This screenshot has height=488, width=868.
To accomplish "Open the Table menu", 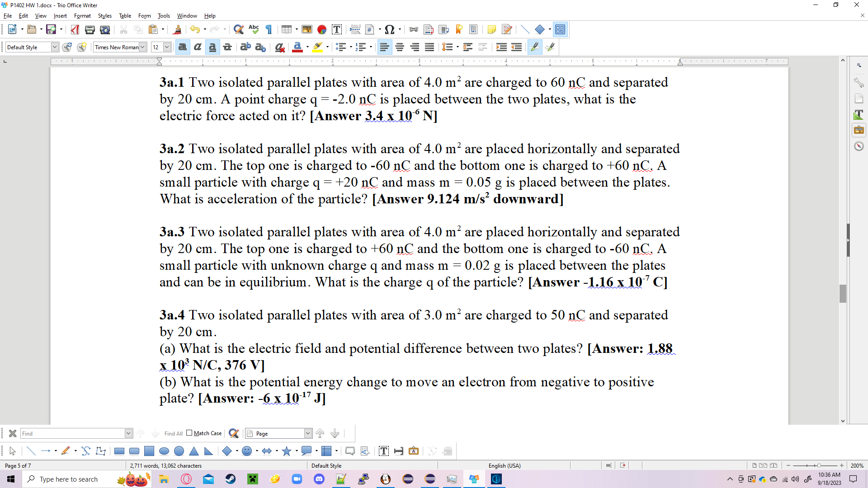I will pos(125,16).
